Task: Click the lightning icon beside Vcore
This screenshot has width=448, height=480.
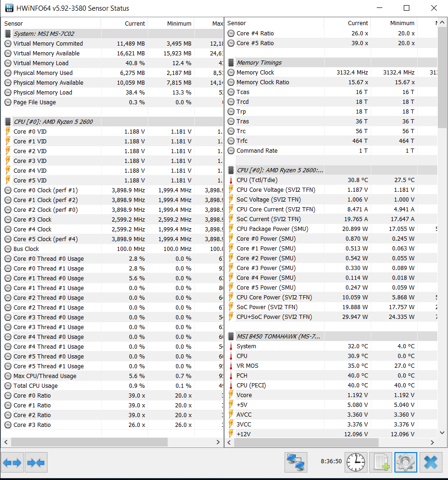Action: pos(231,395)
